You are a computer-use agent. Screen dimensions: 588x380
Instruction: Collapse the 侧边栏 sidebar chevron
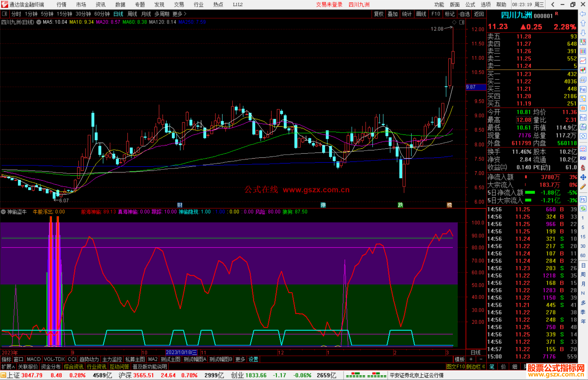coord(484,367)
